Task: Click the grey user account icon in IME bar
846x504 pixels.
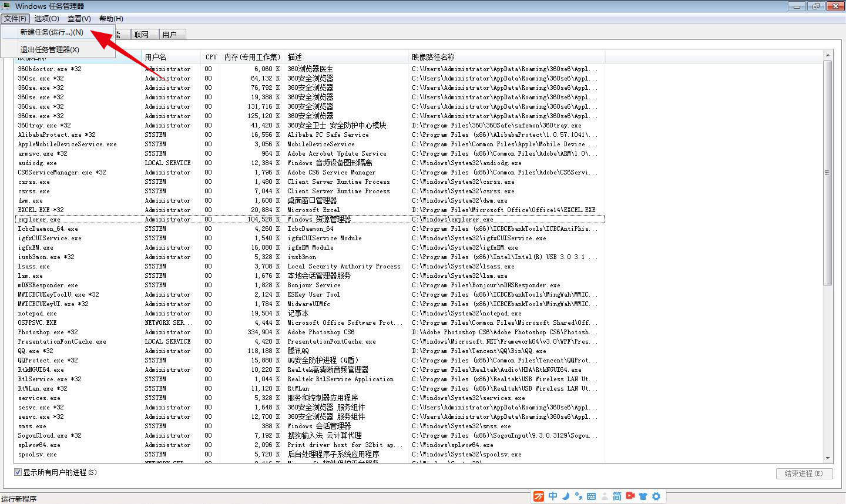Action: tap(604, 496)
